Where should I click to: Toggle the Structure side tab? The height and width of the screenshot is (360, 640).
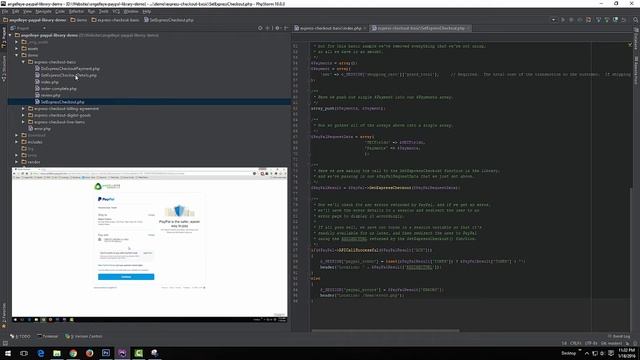(x=4, y=68)
